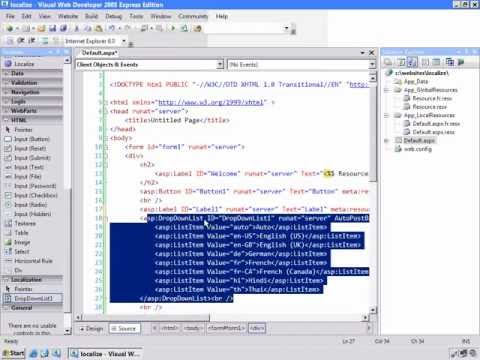Click ASP.NET Configuration icon in Solution Explorer
Viewport: 480px width, 360px height.
pos(461,62)
